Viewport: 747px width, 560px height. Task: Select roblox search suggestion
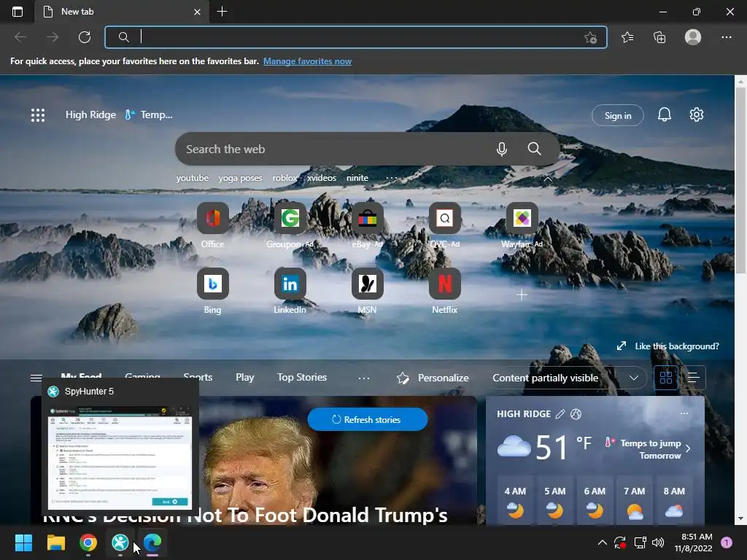[x=285, y=178]
